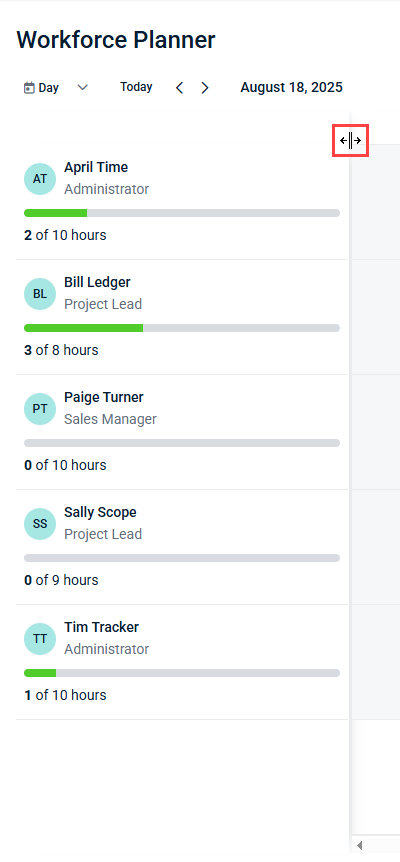
Task: Click Bill Ledger's hours progress bar
Action: pos(182,328)
